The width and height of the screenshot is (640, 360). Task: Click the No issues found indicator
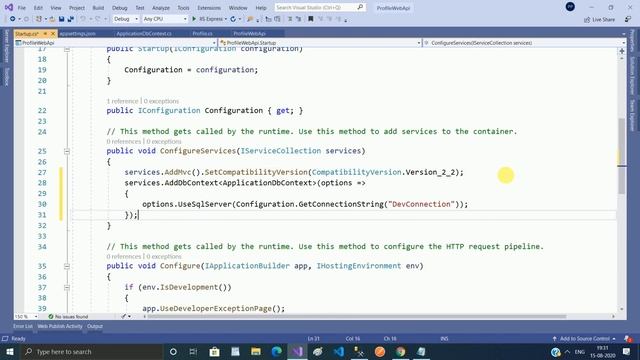tap(68, 316)
